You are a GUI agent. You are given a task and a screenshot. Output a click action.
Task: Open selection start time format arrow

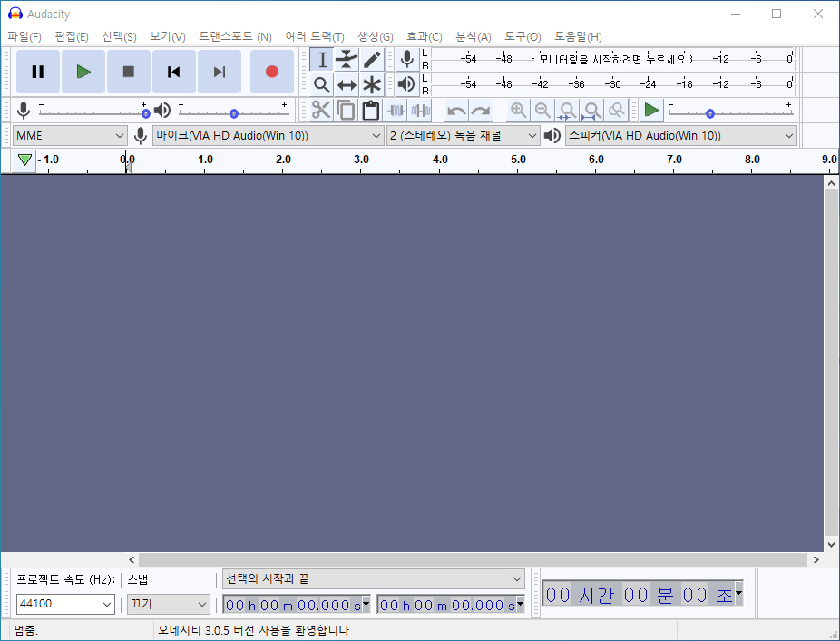pyautogui.click(x=366, y=604)
